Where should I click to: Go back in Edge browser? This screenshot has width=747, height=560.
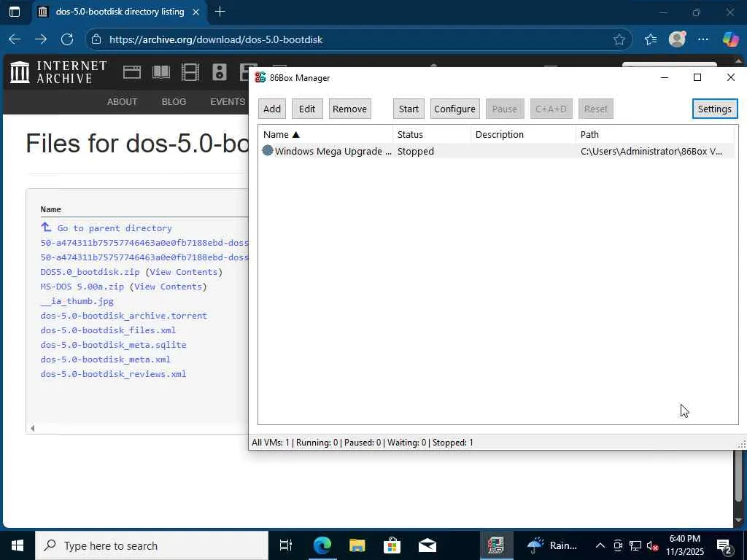pyautogui.click(x=15, y=39)
